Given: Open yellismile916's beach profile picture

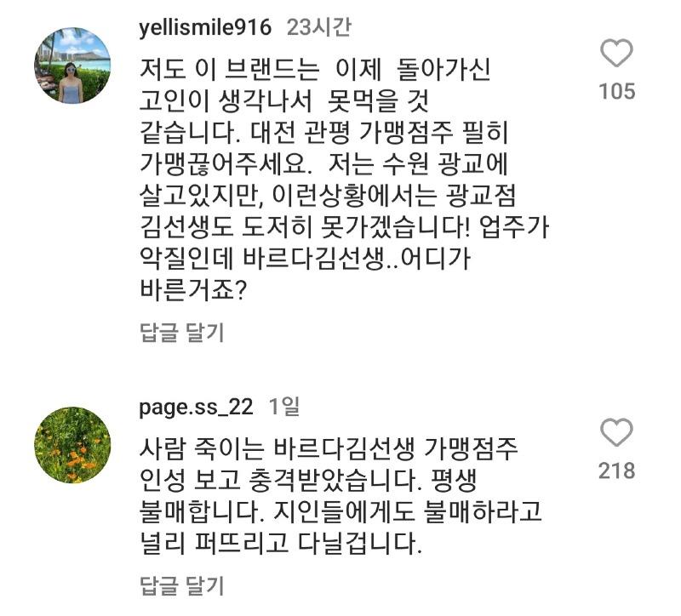Looking at the screenshot, I should (x=72, y=66).
